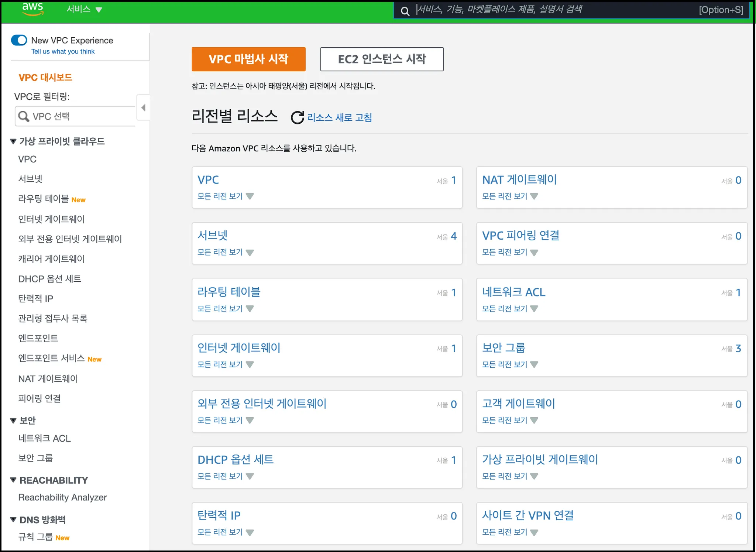Collapse the 가상 프라이빗 클라우드 section triangle
The height and width of the screenshot is (552, 756).
(13, 141)
